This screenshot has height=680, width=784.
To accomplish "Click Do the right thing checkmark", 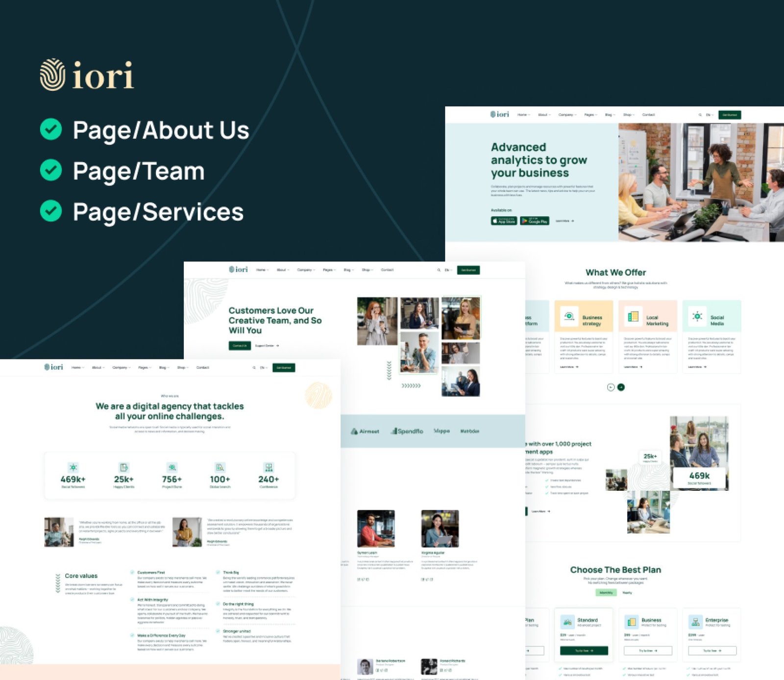I will pyautogui.click(x=218, y=604).
